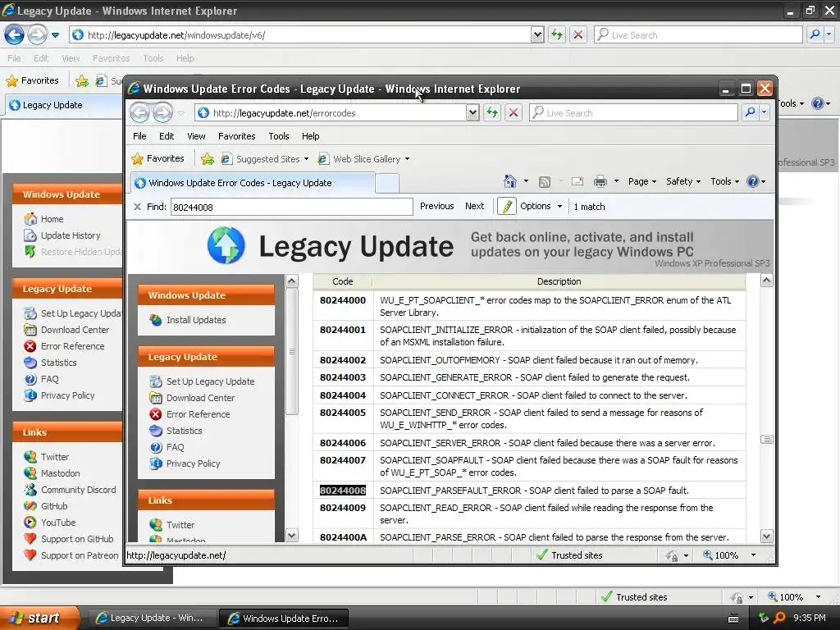
Task: Click Stop icon next to errorcodes address bar
Action: (514, 112)
